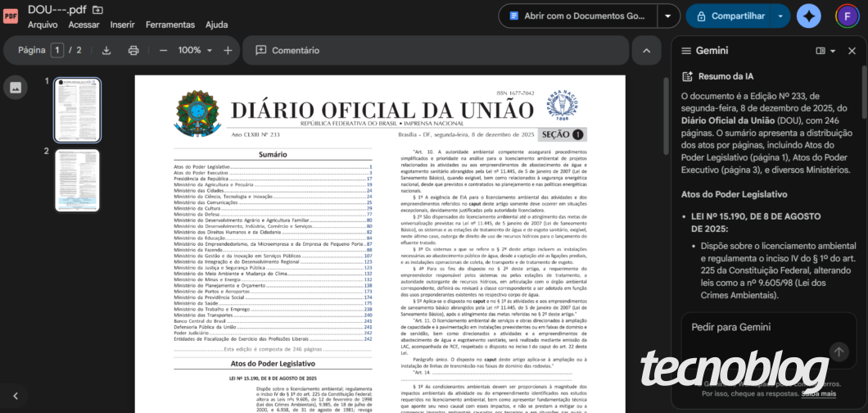Download the PDF with the download icon
Screen dimensions: 868x413
106,50
